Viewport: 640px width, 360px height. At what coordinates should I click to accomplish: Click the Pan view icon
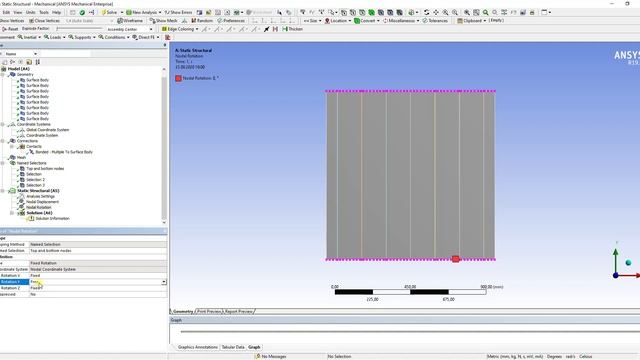[x=436, y=12]
